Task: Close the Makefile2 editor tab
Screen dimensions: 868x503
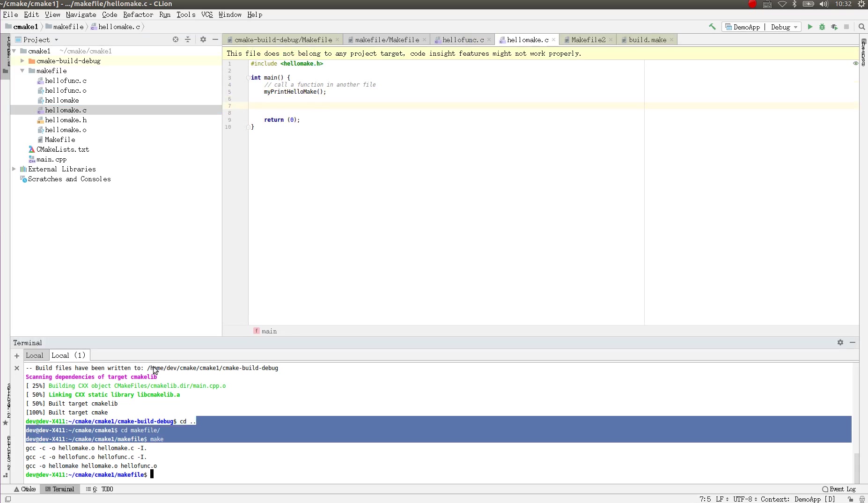Action: pyautogui.click(x=611, y=40)
